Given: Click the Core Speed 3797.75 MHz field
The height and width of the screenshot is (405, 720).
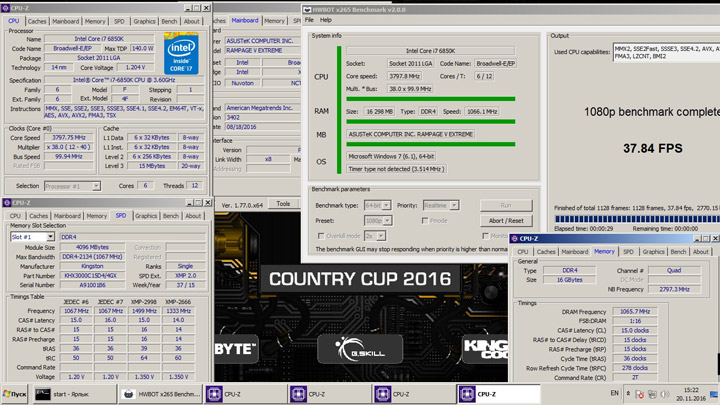Looking at the screenshot, I should pos(69,138).
